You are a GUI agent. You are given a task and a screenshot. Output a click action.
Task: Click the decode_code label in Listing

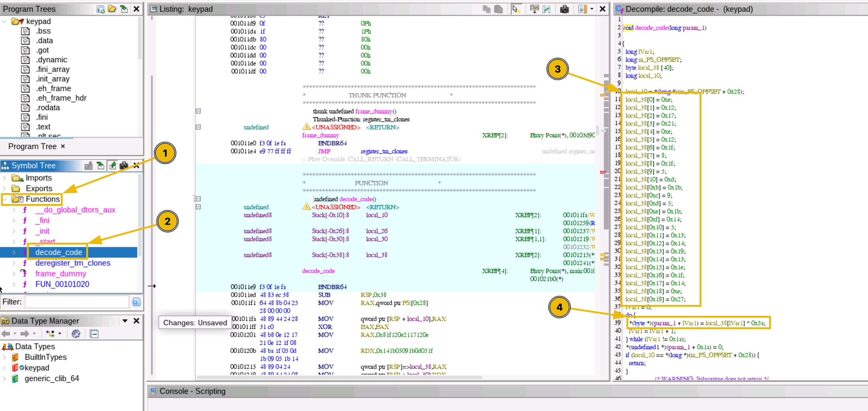pyautogui.click(x=318, y=271)
